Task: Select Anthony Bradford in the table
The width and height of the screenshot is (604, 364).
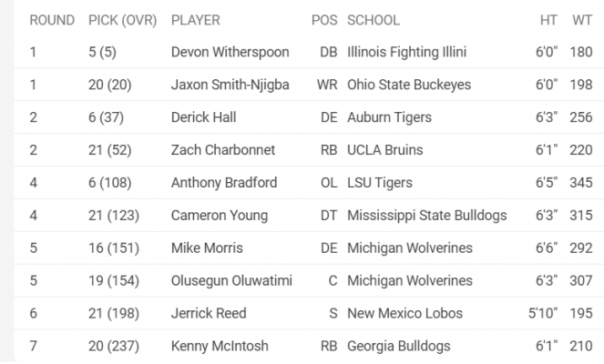Action: 224,182
